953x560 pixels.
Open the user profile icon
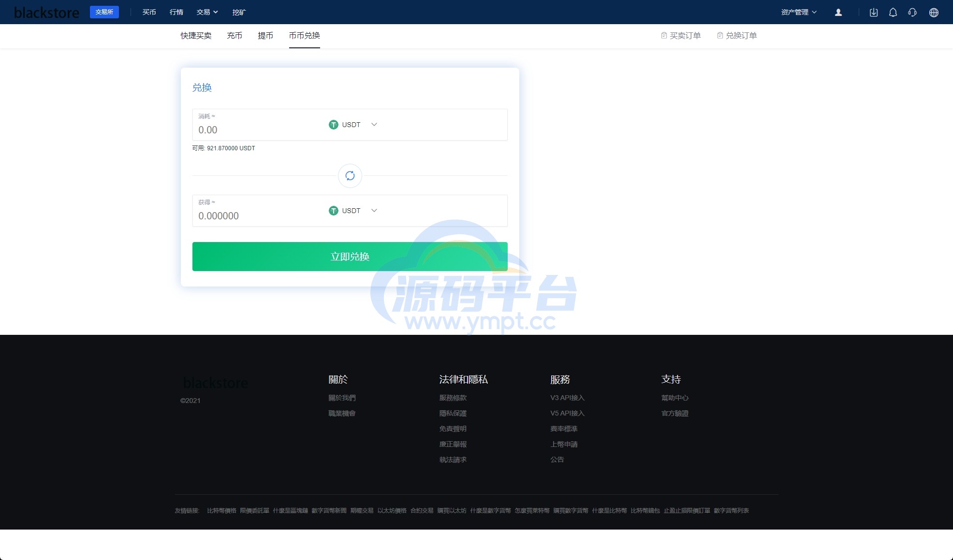click(x=838, y=13)
